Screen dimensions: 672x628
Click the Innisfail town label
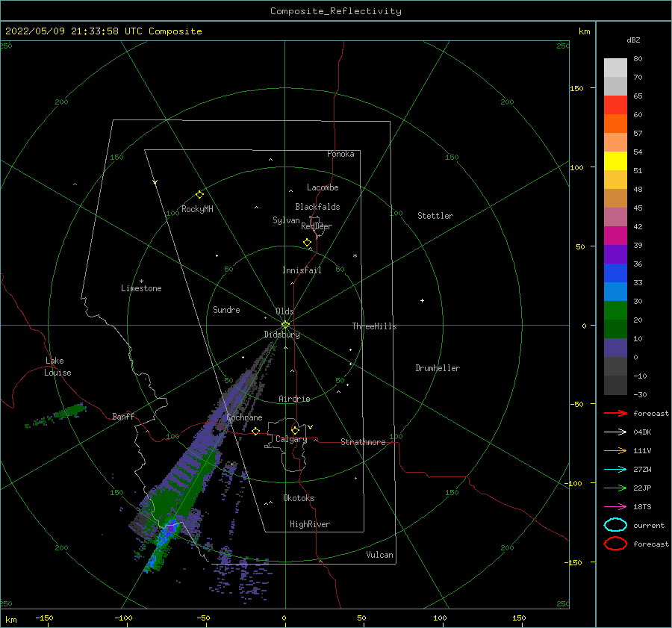(302, 270)
